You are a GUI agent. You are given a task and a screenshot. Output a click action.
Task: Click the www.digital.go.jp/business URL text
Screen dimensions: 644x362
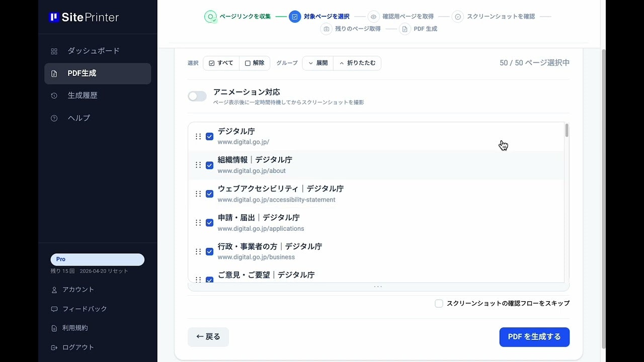pos(256,257)
